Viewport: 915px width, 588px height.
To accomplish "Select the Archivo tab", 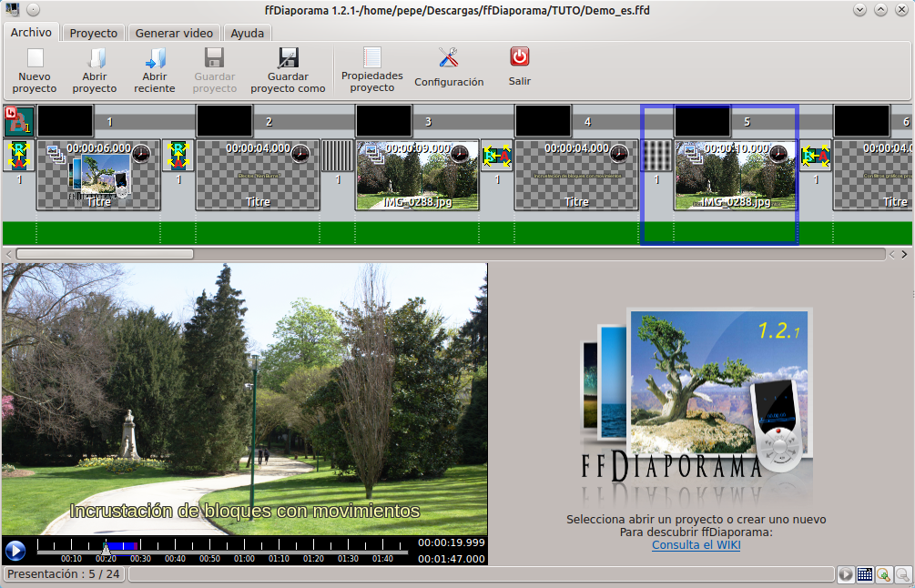I will click(x=32, y=32).
